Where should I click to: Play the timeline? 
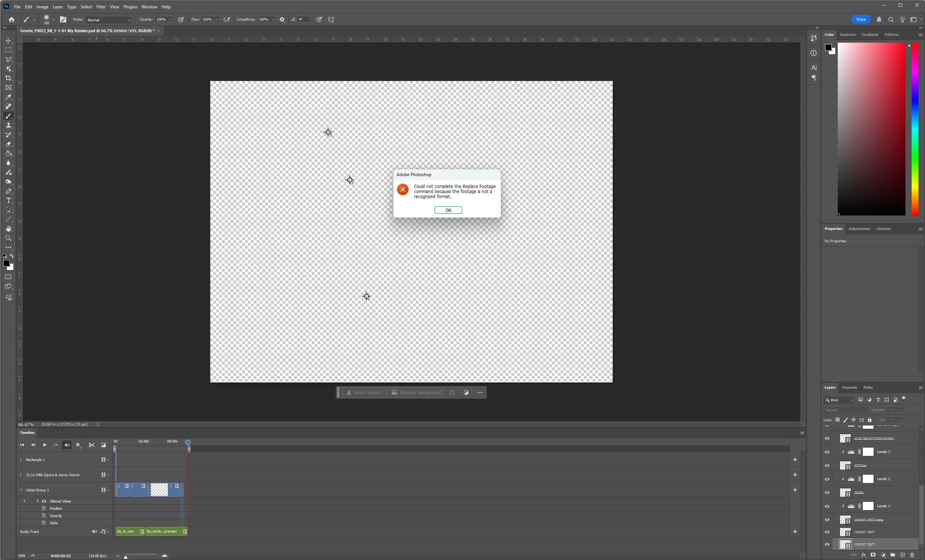click(x=45, y=445)
